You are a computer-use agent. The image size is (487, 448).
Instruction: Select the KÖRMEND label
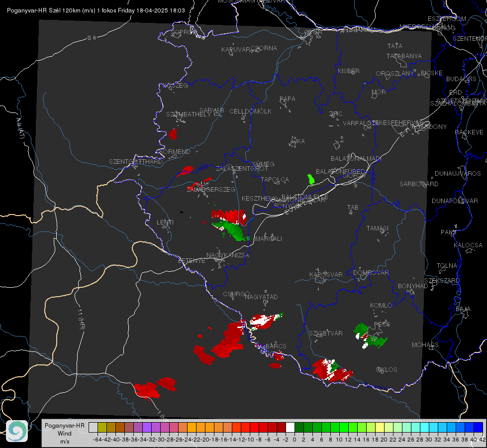174,152
